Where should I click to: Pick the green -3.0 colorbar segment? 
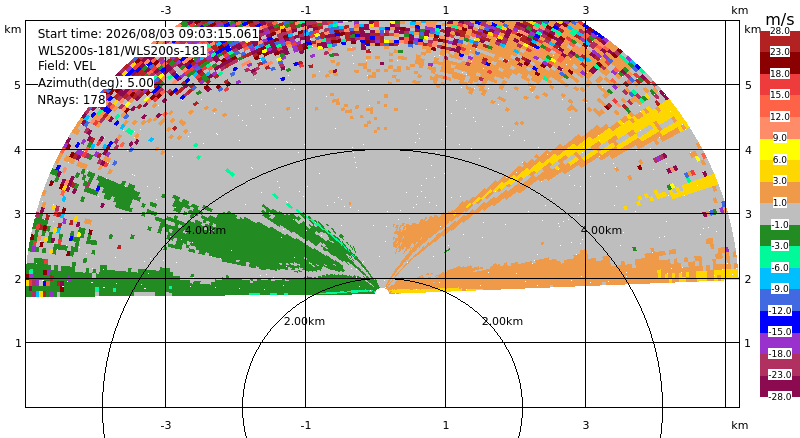pos(780,235)
